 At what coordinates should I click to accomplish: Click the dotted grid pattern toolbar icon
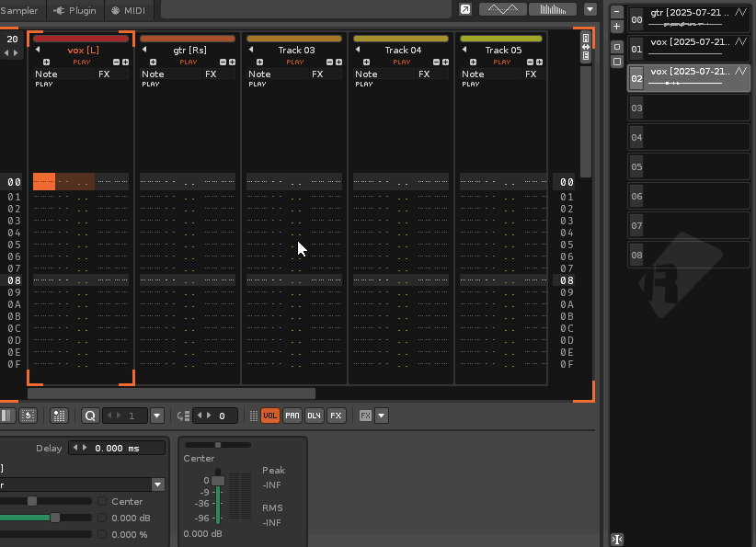[x=59, y=416]
